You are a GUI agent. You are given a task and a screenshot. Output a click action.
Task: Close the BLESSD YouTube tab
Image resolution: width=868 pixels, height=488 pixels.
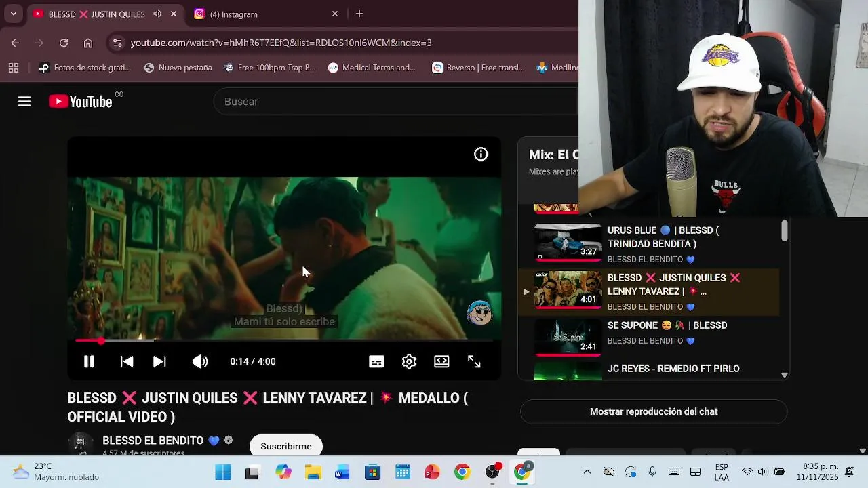coord(174,14)
